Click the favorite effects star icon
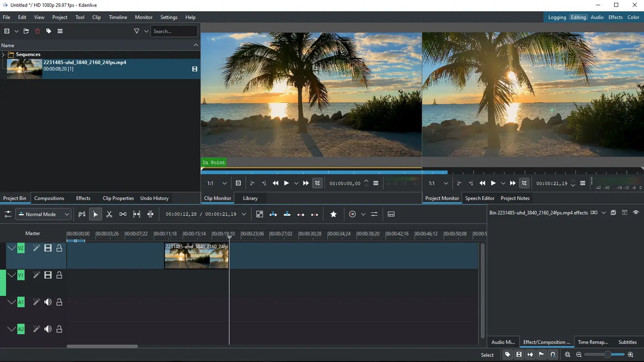The width and height of the screenshot is (644, 362). click(333, 214)
